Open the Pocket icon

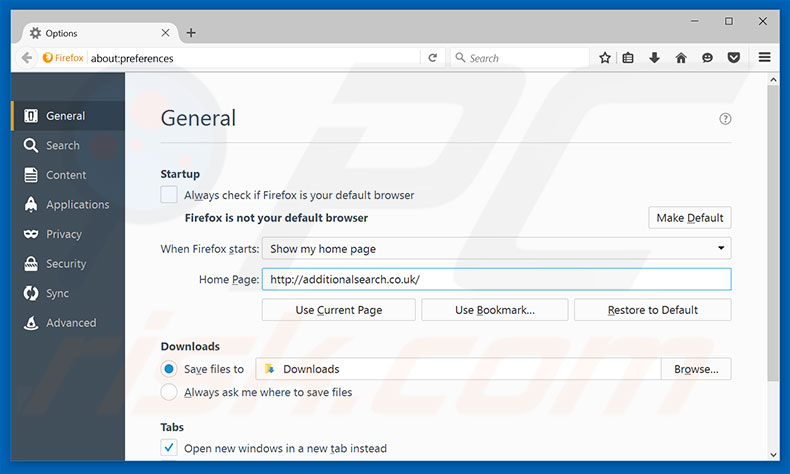[x=734, y=58]
